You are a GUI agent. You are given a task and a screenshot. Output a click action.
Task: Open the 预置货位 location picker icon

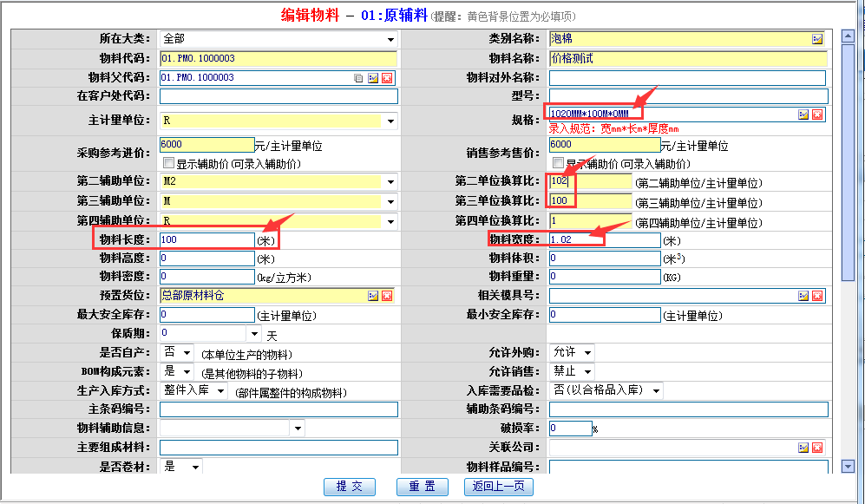click(x=373, y=296)
